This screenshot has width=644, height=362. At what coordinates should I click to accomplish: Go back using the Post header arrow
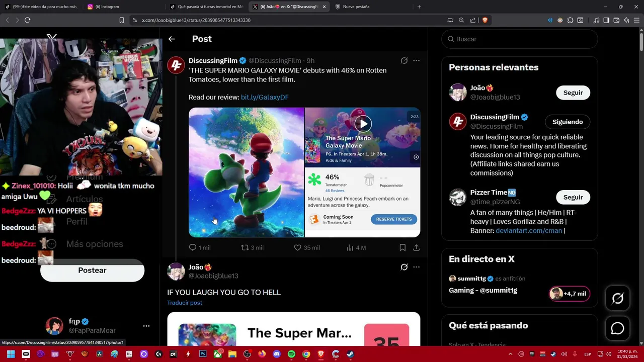pyautogui.click(x=172, y=39)
